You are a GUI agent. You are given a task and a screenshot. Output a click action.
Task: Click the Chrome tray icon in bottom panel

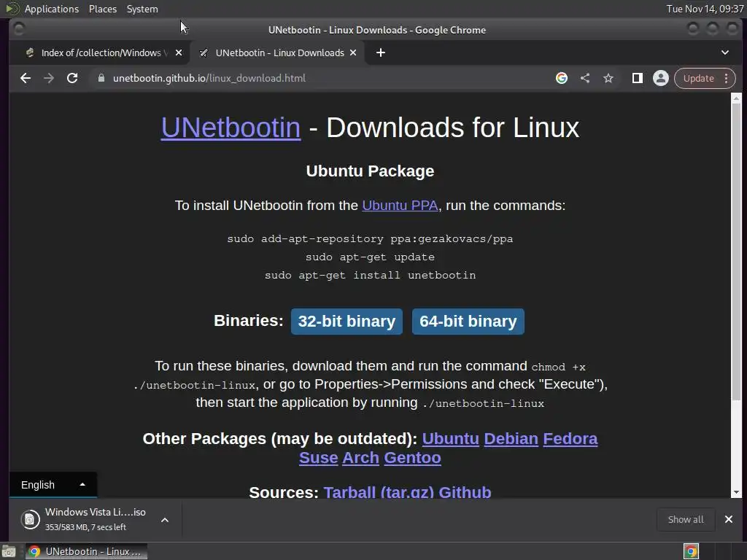click(691, 551)
